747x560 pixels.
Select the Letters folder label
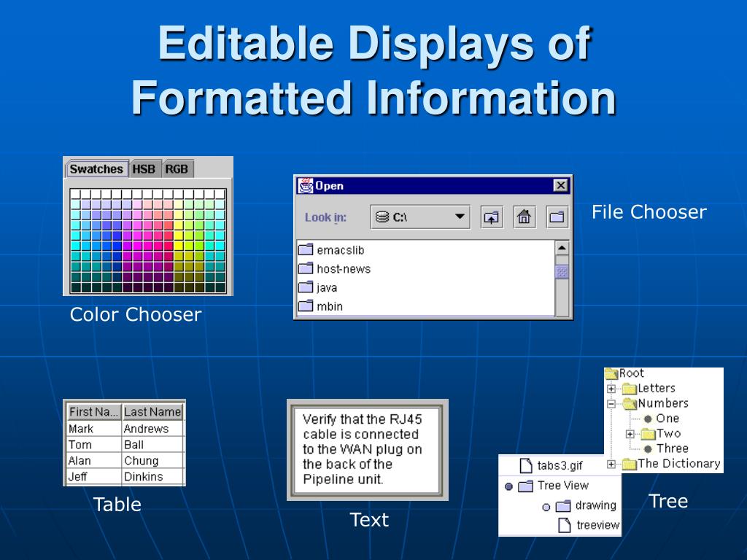pos(657,388)
